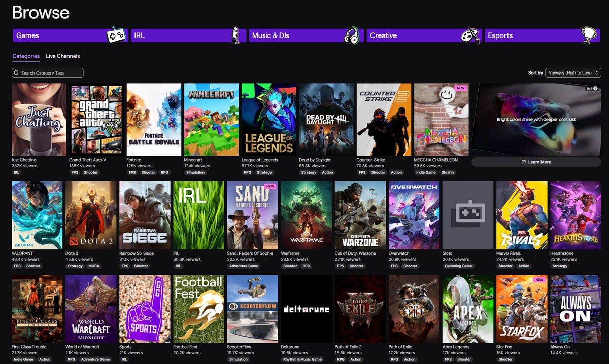Click the game controller icon on Games banner
Screen dimensions: 609x364
[x=115, y=35]
